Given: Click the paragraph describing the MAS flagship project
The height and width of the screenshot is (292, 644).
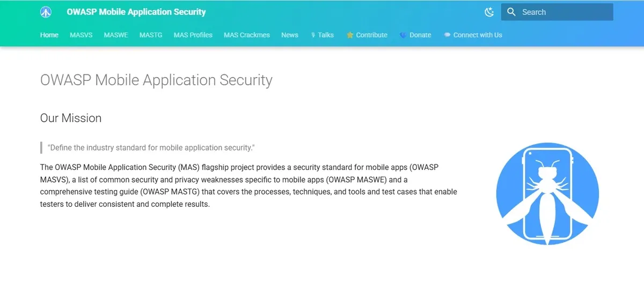Looking at the screenshot, I should point(248,185).
